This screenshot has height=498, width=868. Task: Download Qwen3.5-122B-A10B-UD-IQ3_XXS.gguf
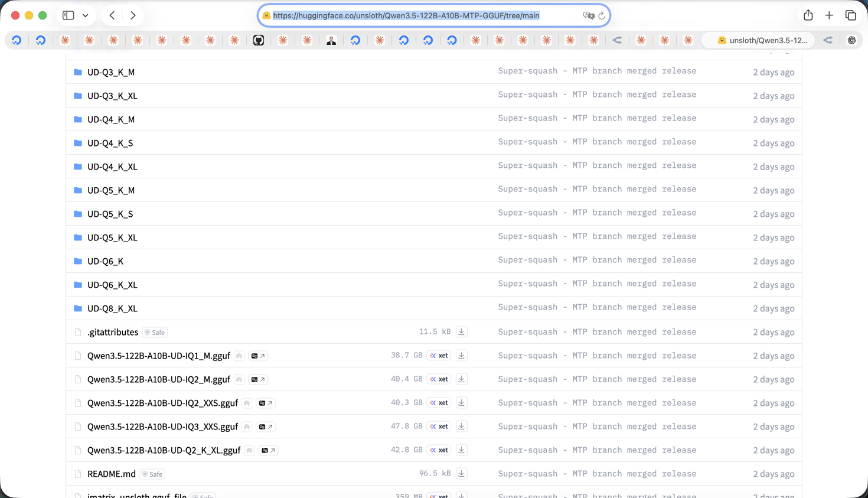[x=461, y=427]
